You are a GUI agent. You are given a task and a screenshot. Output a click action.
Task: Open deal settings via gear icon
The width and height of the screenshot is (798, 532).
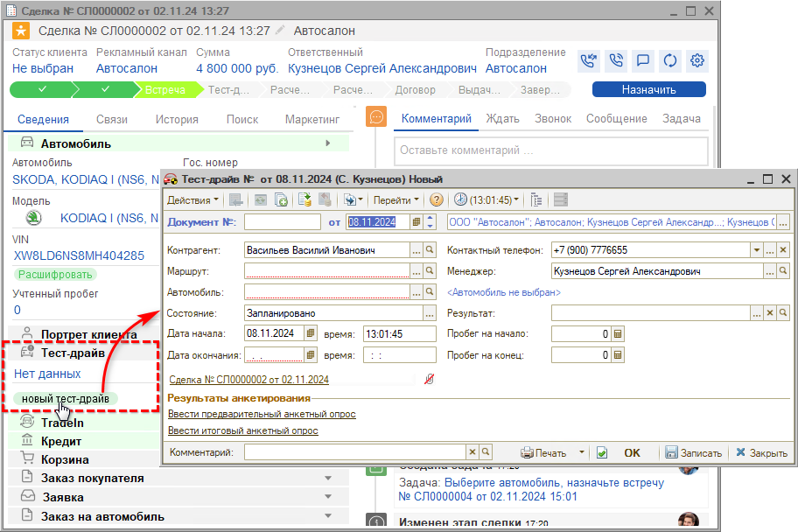[696, 60]
